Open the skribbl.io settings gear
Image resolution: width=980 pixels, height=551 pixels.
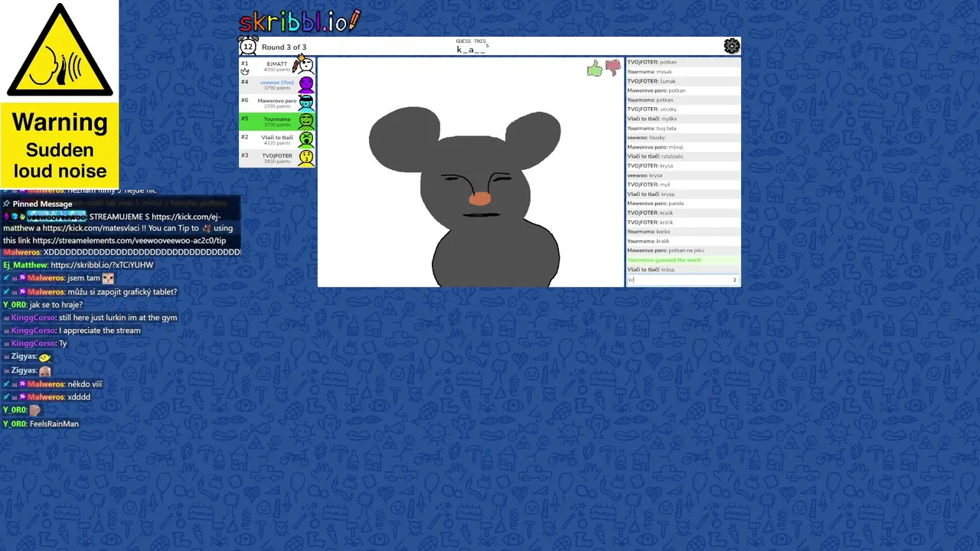pos(732,47)
